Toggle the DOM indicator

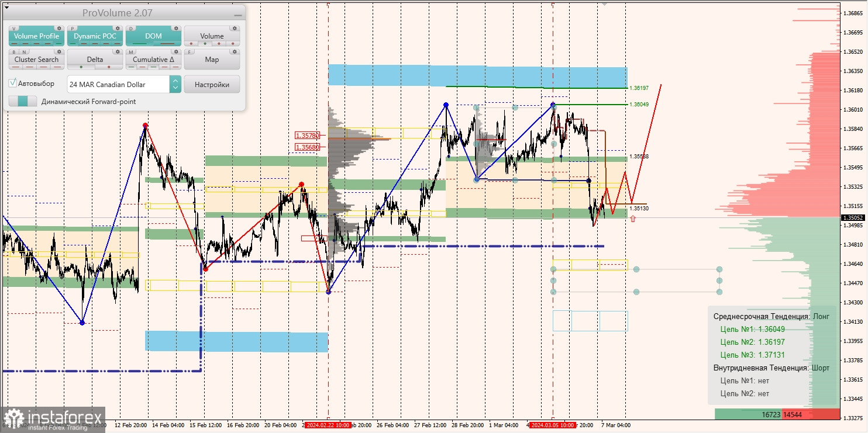(153, 36)
